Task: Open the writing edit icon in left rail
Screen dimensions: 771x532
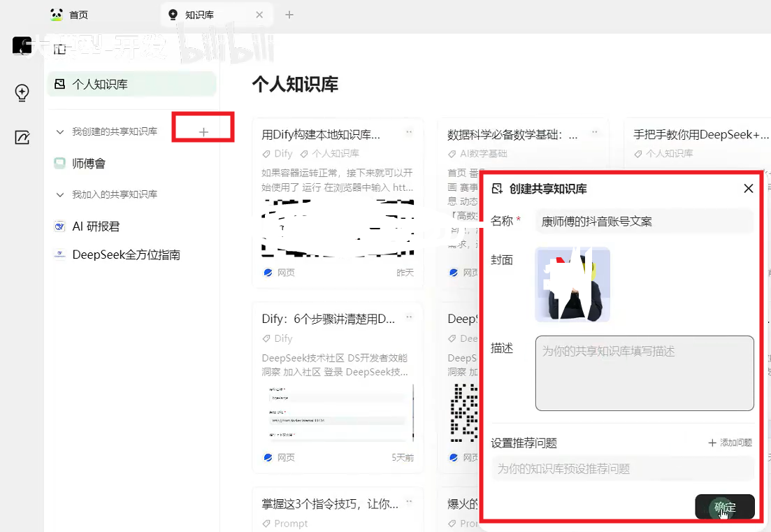Action: pos(22,137)
